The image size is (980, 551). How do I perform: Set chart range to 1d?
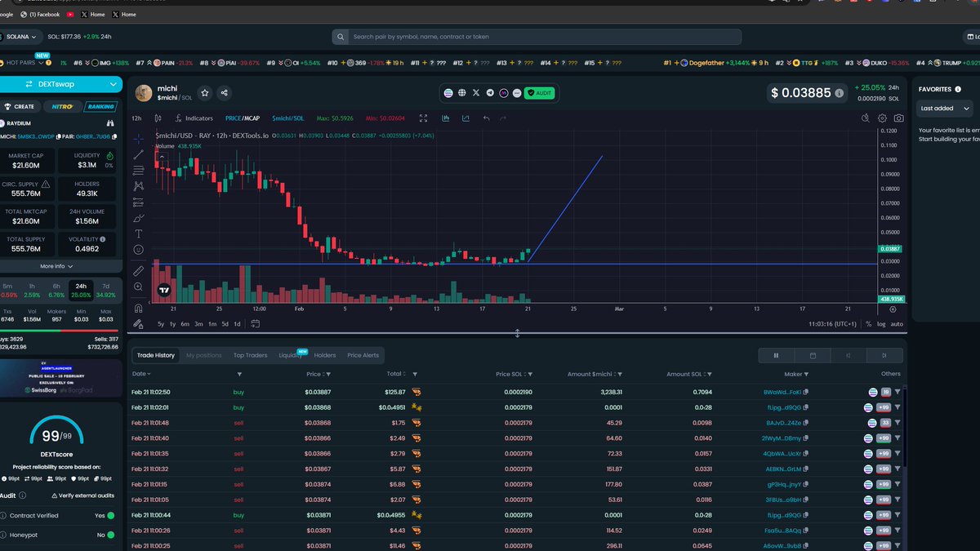click(238, 324)
